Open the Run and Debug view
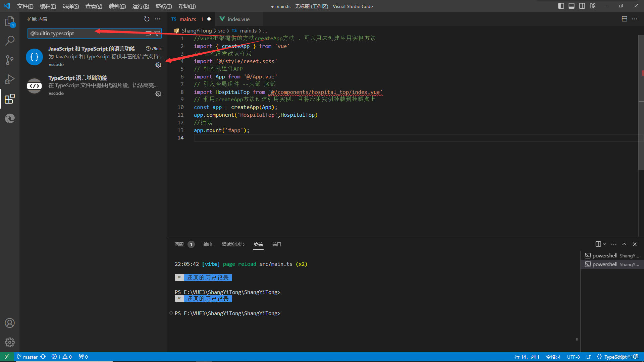The image size is (644, 362). (x=10, y=79)
